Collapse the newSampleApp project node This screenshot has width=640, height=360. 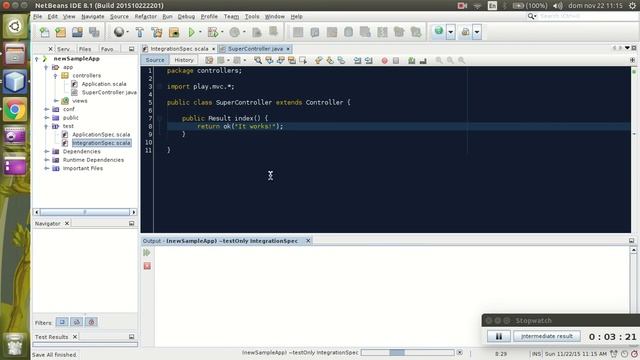[x=37, y=59]
